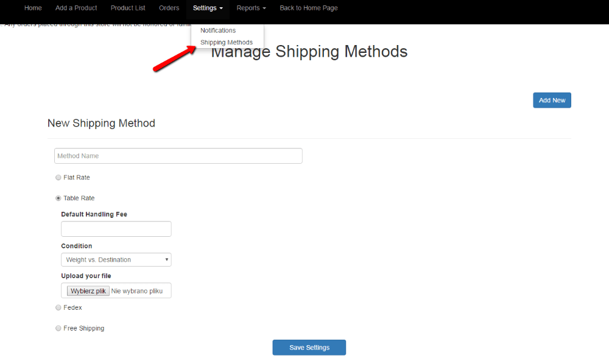The width and height of the screenshot is (609, 364).
Task: Choose Shipping Methods from the Settings menu
Action: point(227,43)
